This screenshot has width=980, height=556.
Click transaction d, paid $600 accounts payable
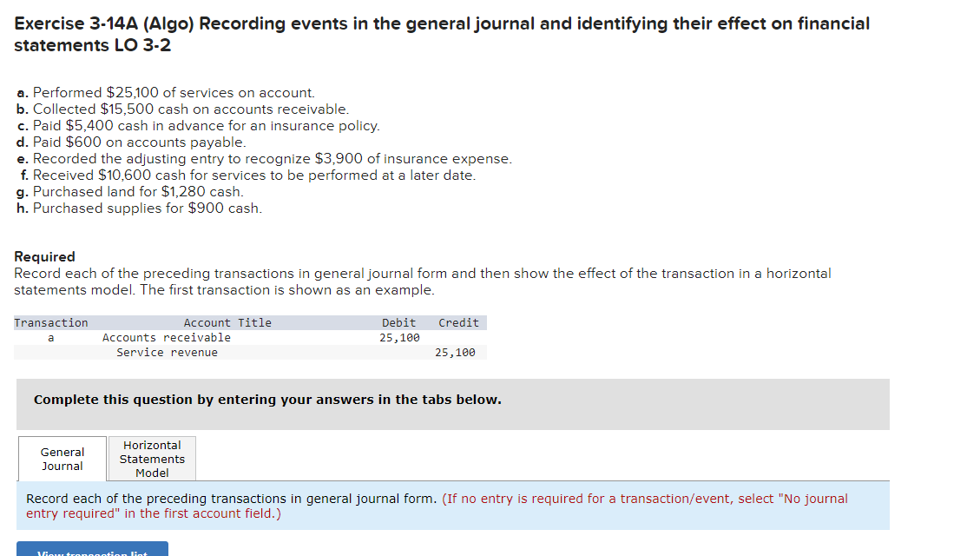tap(131, 142)
